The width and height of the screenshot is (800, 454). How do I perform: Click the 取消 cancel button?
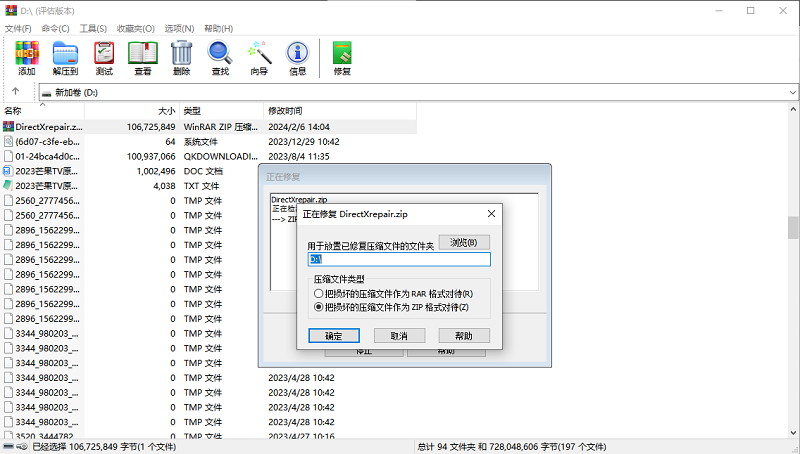[x=399, y=336]
